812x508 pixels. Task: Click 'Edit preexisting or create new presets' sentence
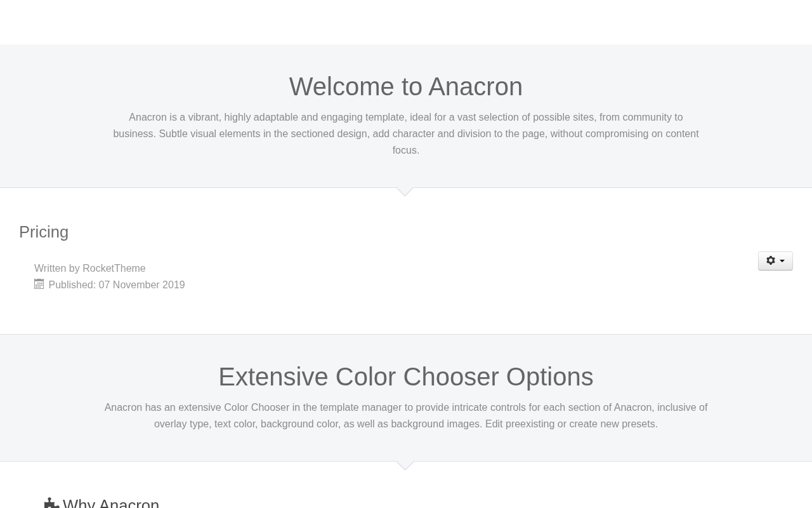(x=571, y=424)
